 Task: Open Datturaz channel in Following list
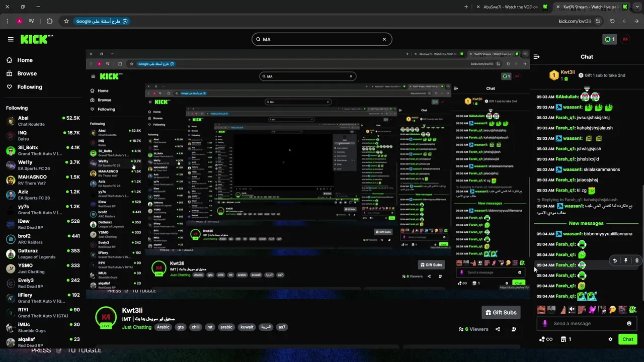(x=43, y=254)
